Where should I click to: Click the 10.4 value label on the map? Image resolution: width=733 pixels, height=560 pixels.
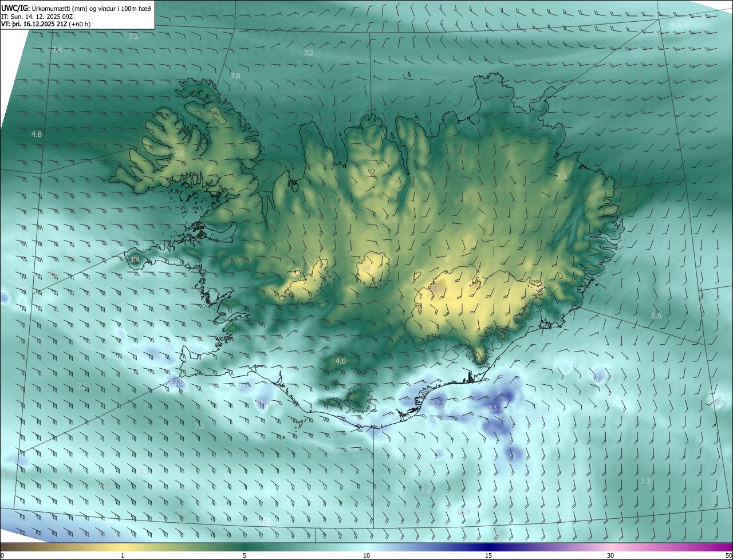[464, 513]
